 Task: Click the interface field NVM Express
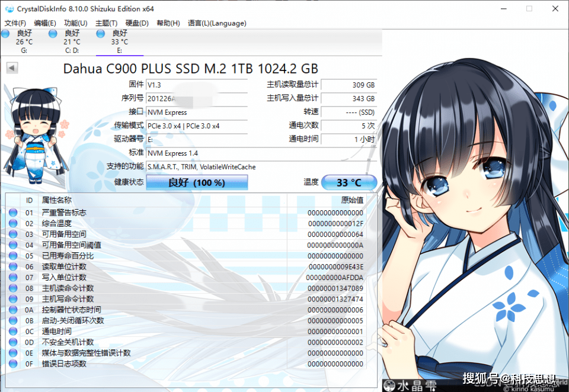click(197, 113)
